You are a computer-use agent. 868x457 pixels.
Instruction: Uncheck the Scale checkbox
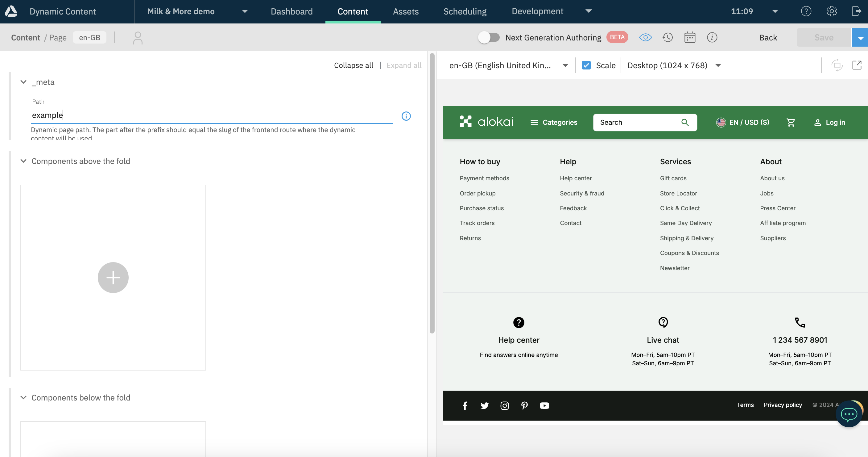click(x=586, y=65)
